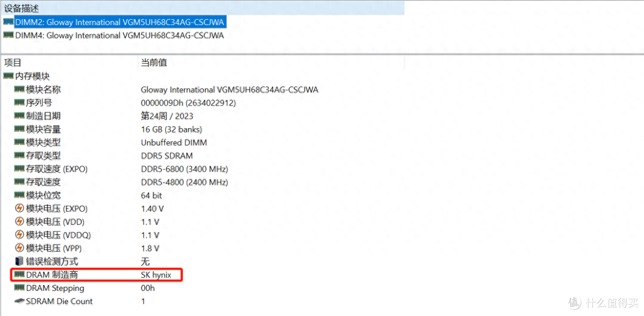Select the 模块名称 label
Screen dimensions: 644x316
[x=44, y=89]
